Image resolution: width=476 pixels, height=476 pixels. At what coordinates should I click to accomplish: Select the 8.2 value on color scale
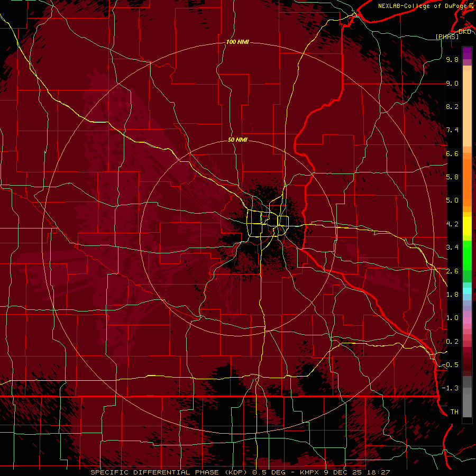click(x=452, y=106)
